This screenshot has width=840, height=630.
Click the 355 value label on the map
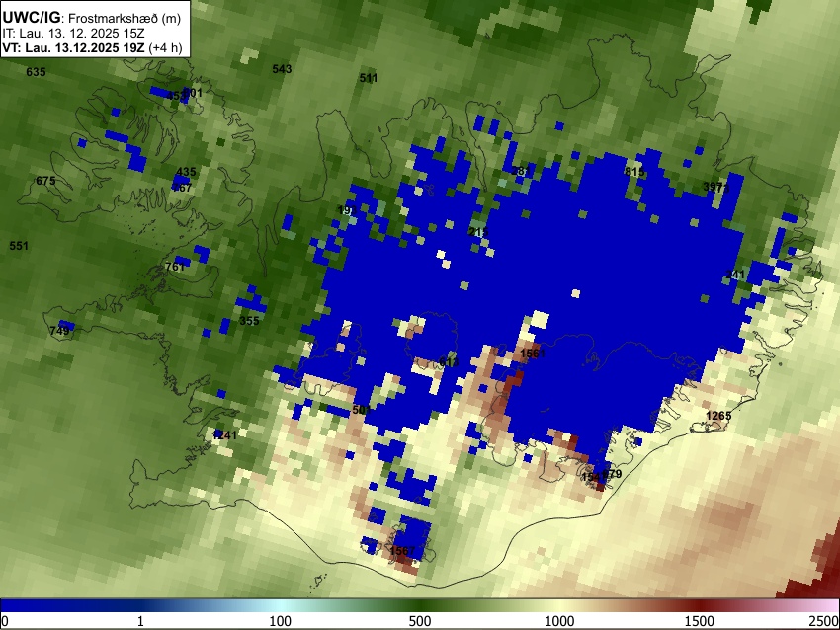click(x=249, y=321)
